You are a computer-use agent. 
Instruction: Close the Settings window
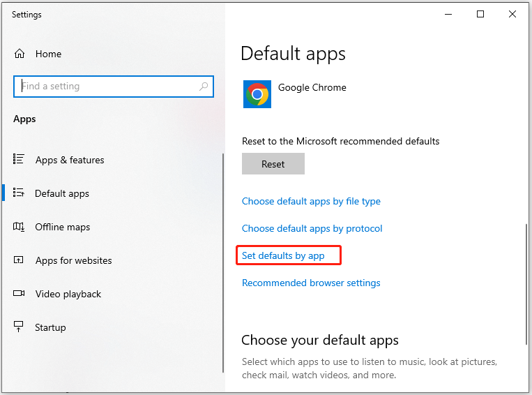(x=512, y=14)
